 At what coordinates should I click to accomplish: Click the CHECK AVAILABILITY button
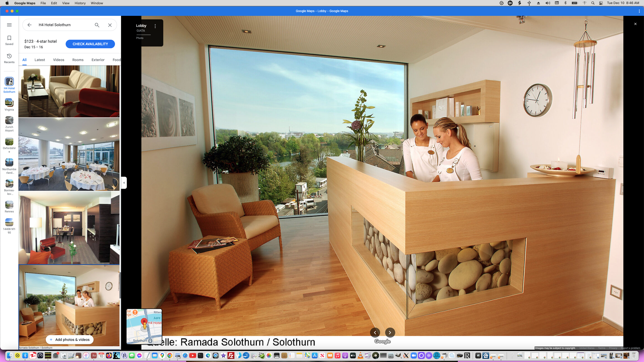click(x=90, y=44)
